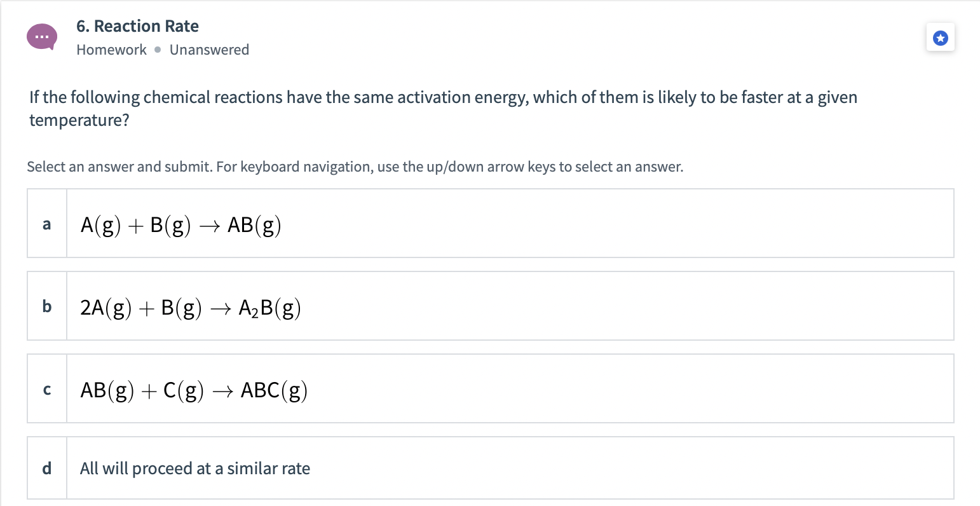980x506 pixels.
Task: Click the A(g) + B(g) → AB(g) equation
Action: coord(180,225)
